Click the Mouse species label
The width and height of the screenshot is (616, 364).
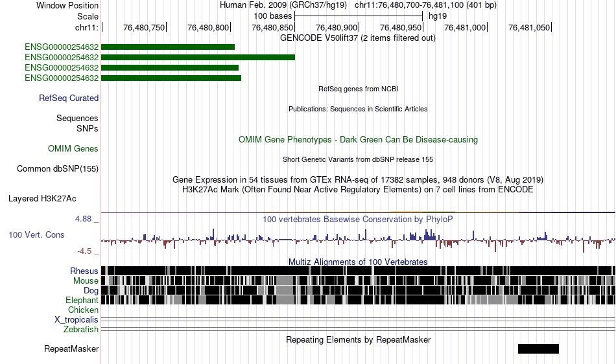pos(86,281)
